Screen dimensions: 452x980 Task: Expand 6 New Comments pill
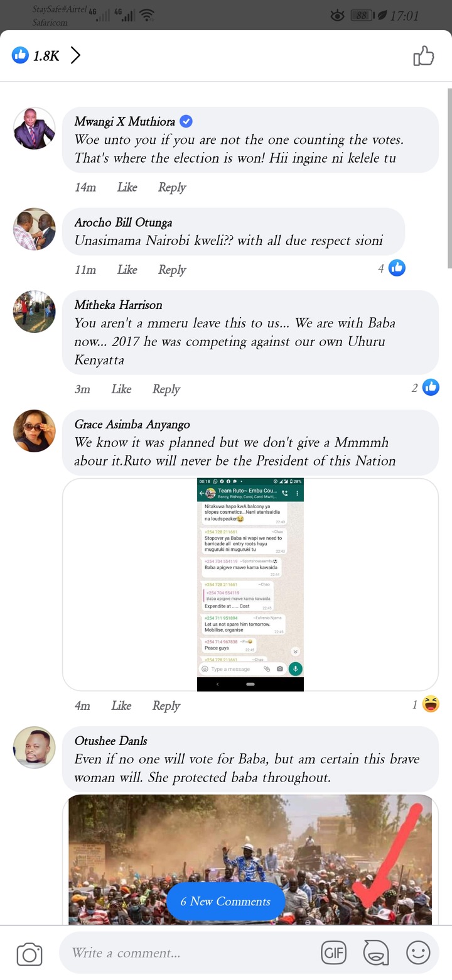point(225,901)
